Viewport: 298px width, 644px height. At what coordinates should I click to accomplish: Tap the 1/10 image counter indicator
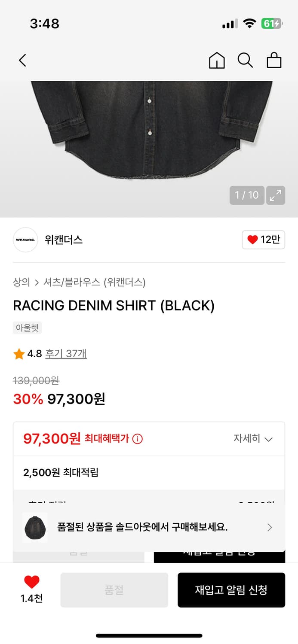[246, 195]
